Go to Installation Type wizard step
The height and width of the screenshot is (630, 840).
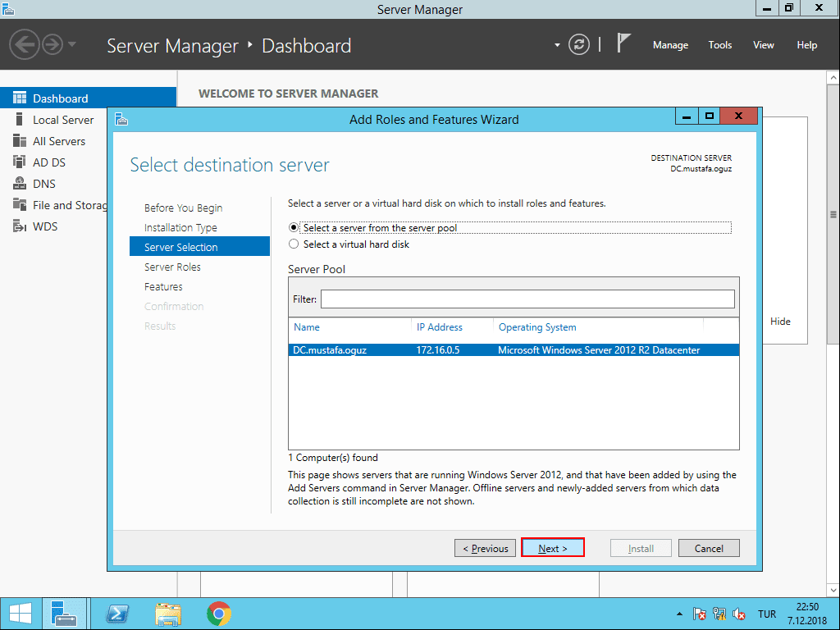click(x=180, y=228)
